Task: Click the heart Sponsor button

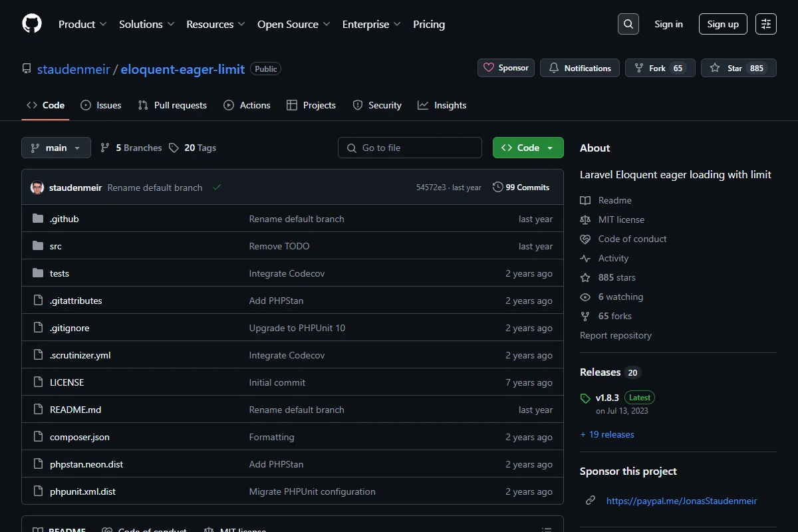Action: [506, 68]
